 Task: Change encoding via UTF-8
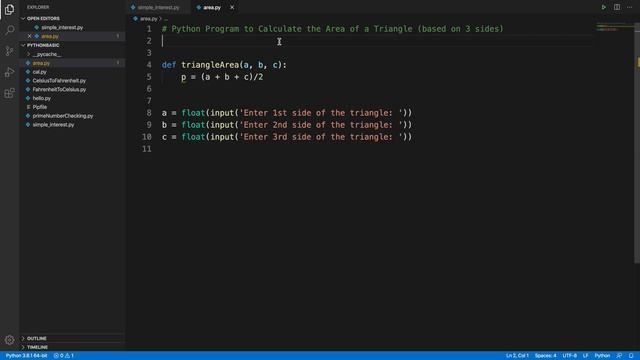569,356
